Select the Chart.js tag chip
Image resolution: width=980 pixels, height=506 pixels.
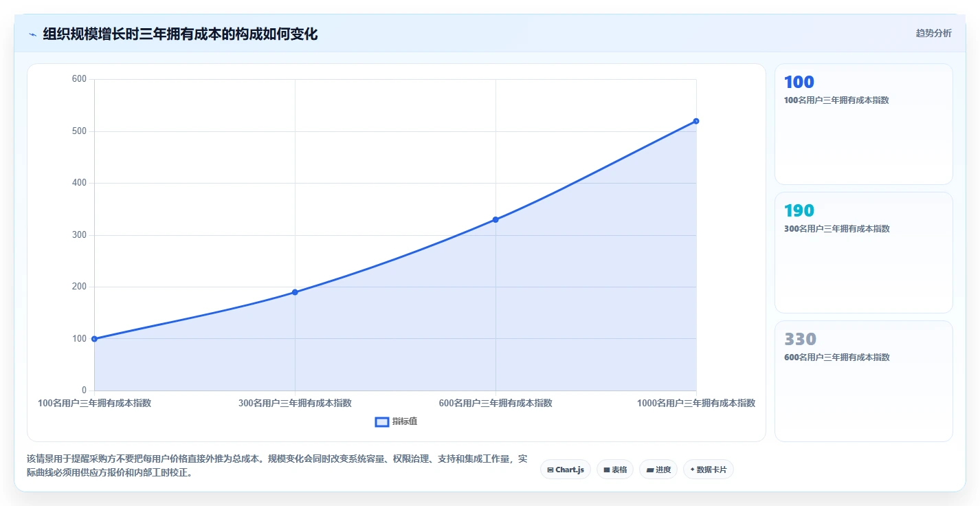566,470
